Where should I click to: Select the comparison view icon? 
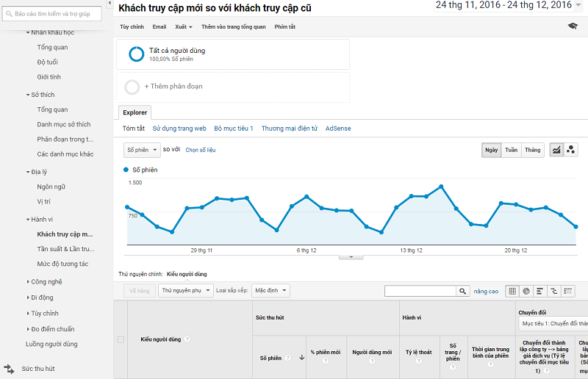tap(554, 291)
